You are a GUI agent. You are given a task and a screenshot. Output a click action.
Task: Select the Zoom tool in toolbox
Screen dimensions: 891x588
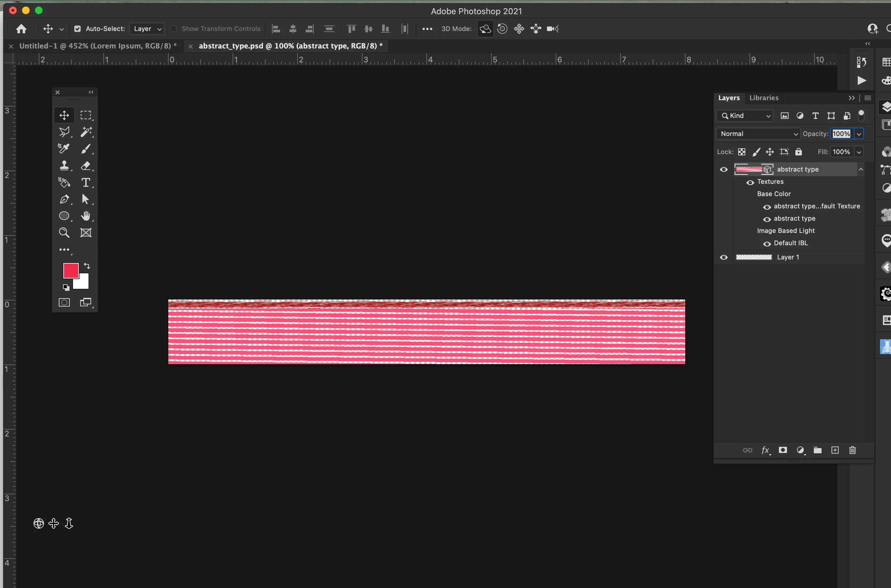click(x=64, y=233)
